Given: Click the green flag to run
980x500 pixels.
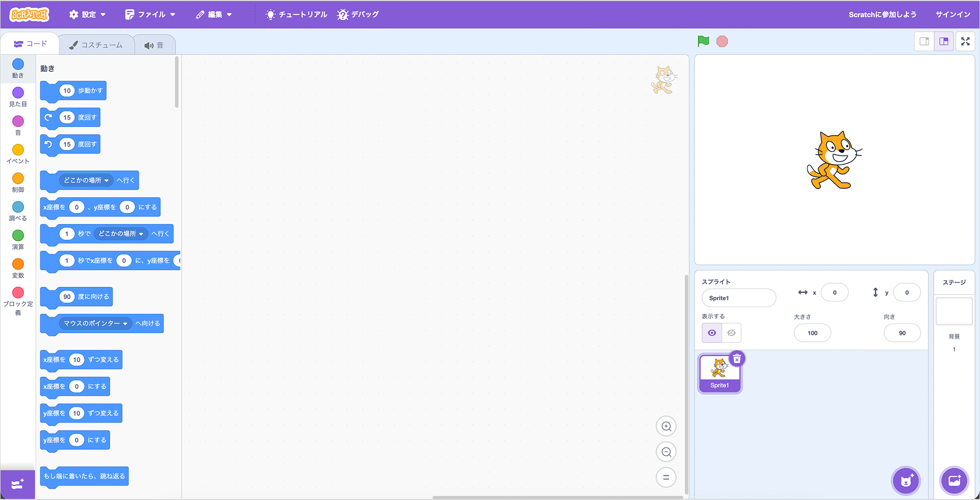Looking at the screenshot, I should click(703, 41).
